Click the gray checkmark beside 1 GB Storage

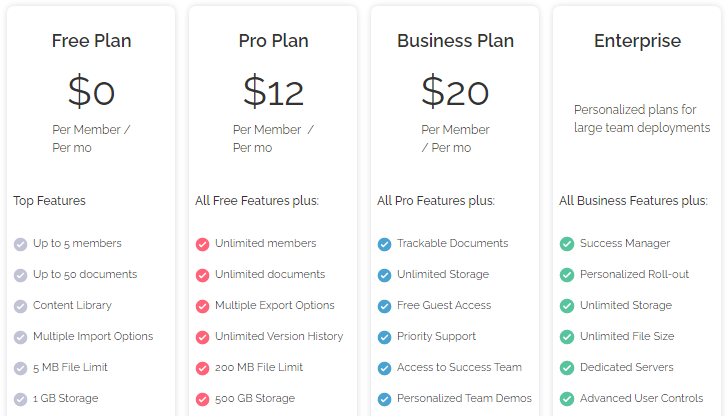[x=20, y=399]
